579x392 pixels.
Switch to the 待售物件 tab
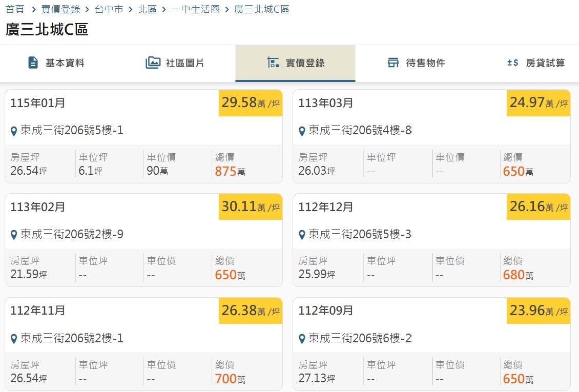click(416, 63)
